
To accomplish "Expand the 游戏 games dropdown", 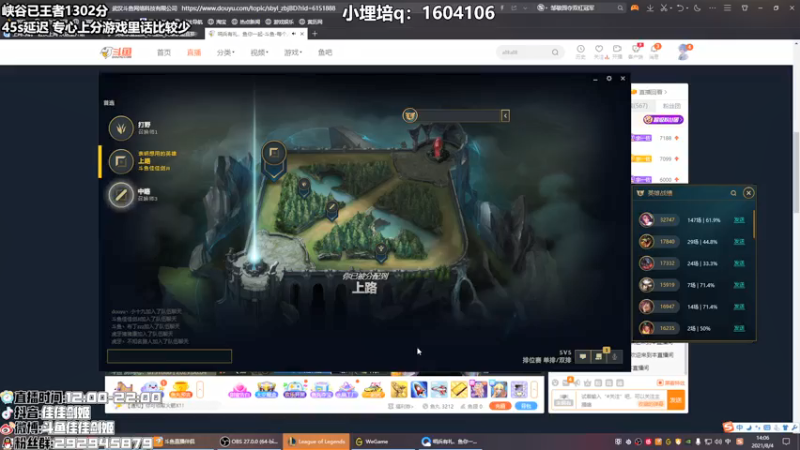I will point(293,53).
